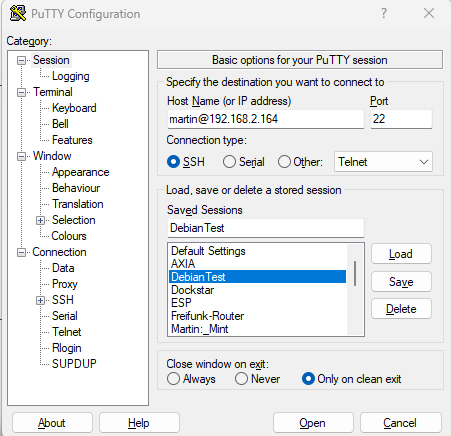The height and width of the screenshot is (436, 451).
Task: Open the Telnet connection type dropdown
Action: coord(383,162)
